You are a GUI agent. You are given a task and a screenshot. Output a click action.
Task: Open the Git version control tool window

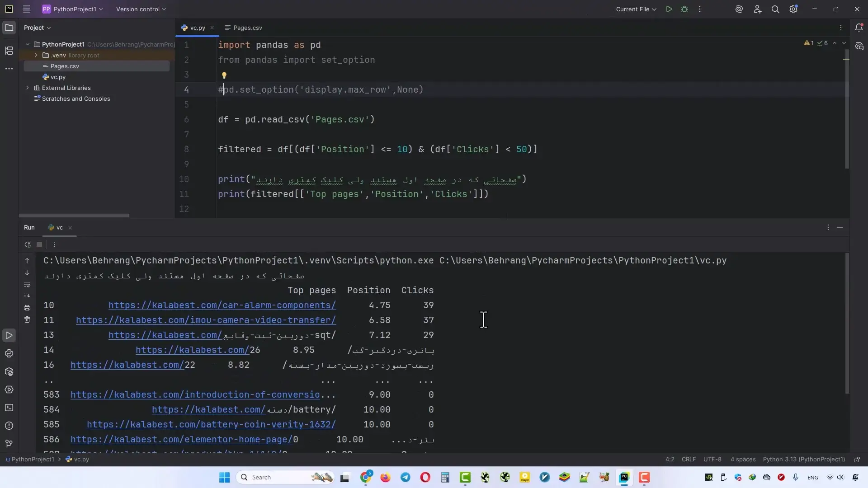(x=9, y=444)
